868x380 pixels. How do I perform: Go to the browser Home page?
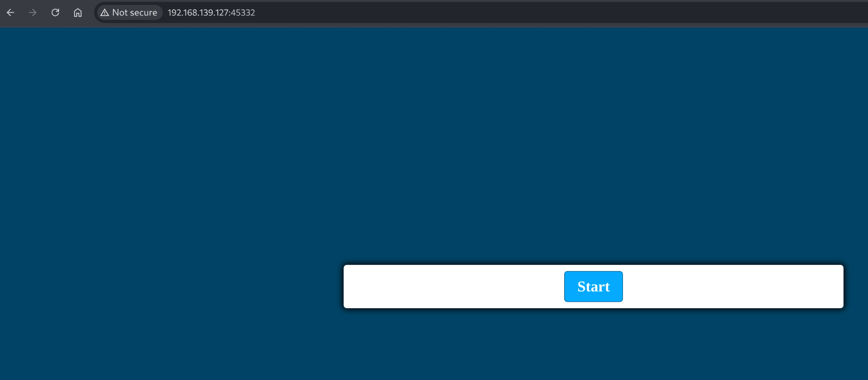[x=78, y=13]
